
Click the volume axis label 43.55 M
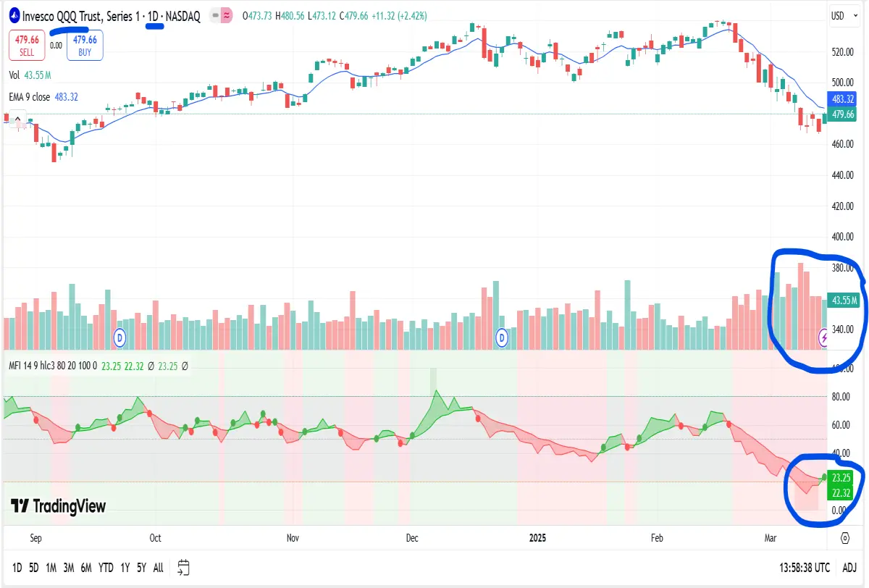(844, 300)
